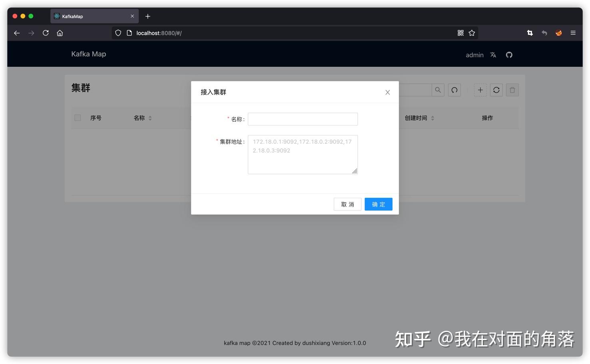Click the shield tracking protection icon
The width and height of the screenshot is (590, 364).
click(x=118, y=33)
